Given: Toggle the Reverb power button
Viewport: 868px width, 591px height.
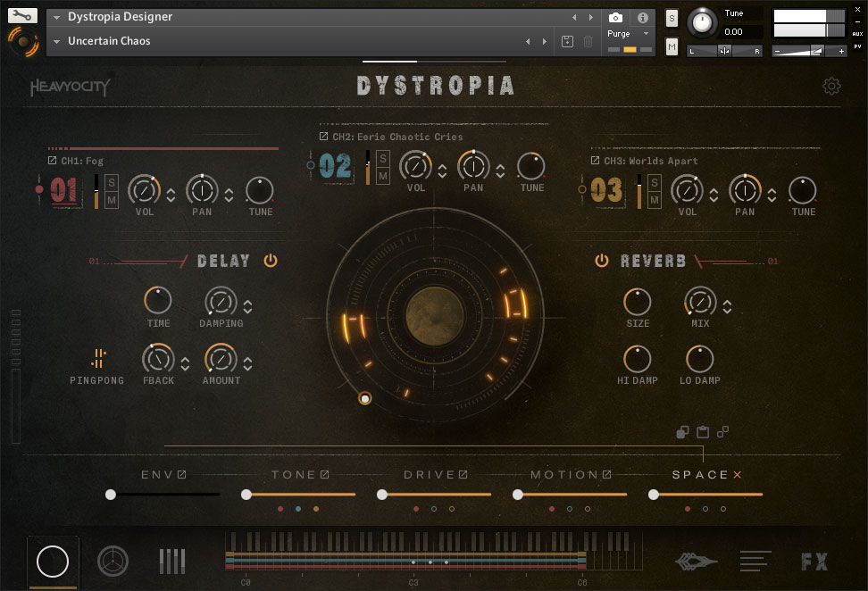Looking at the screenshot, I should pos(602,261).
